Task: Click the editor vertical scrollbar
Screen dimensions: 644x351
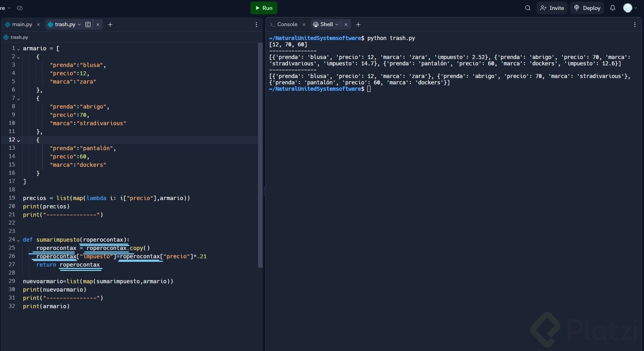Action: click(260, 155)
